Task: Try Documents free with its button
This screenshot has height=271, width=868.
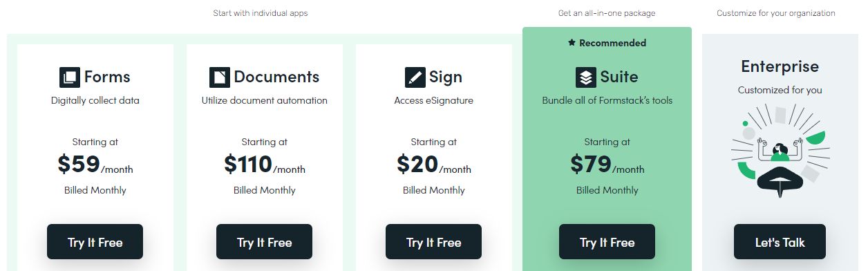Action: 265,242
